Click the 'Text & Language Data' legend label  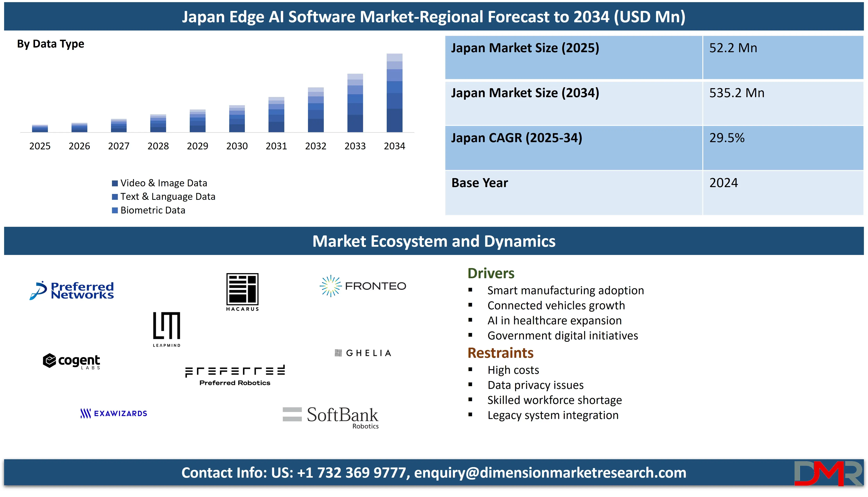point(167,197)
